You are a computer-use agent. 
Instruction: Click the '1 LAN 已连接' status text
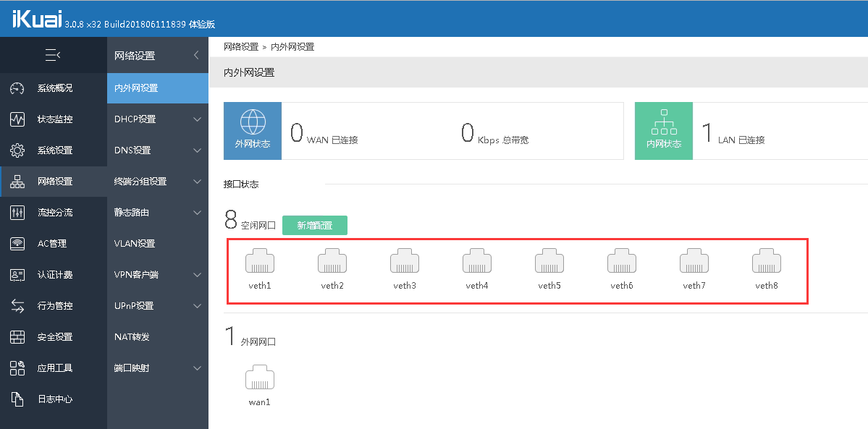pos(733,133)
